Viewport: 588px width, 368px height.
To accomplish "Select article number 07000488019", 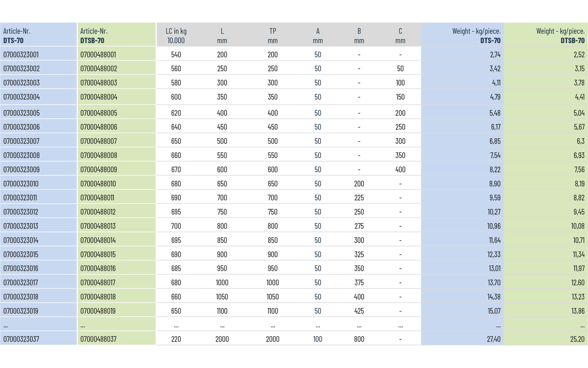I will [98, 311].
